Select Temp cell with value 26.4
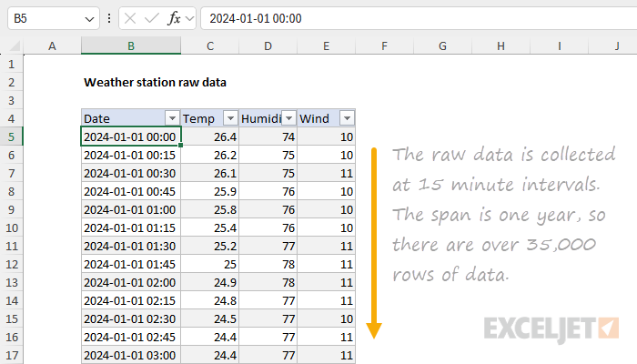 pyautogui.click(x=209, y=136)
